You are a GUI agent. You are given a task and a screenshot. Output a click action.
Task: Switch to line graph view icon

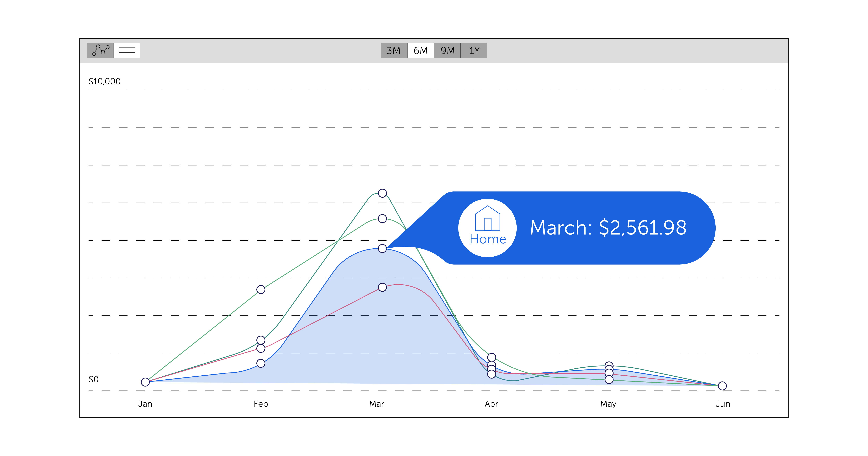click(x=100, y=50)
